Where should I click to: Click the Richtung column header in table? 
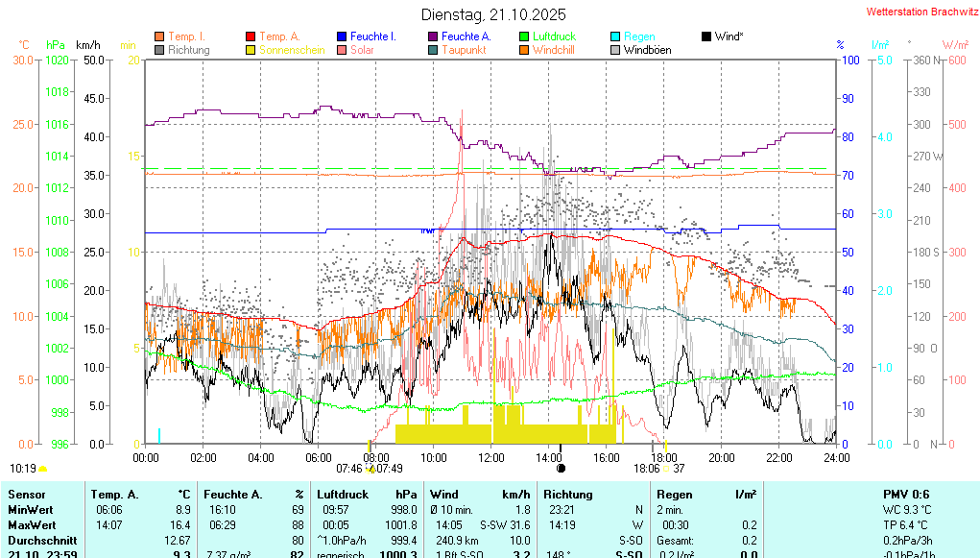tap(567, 494)
